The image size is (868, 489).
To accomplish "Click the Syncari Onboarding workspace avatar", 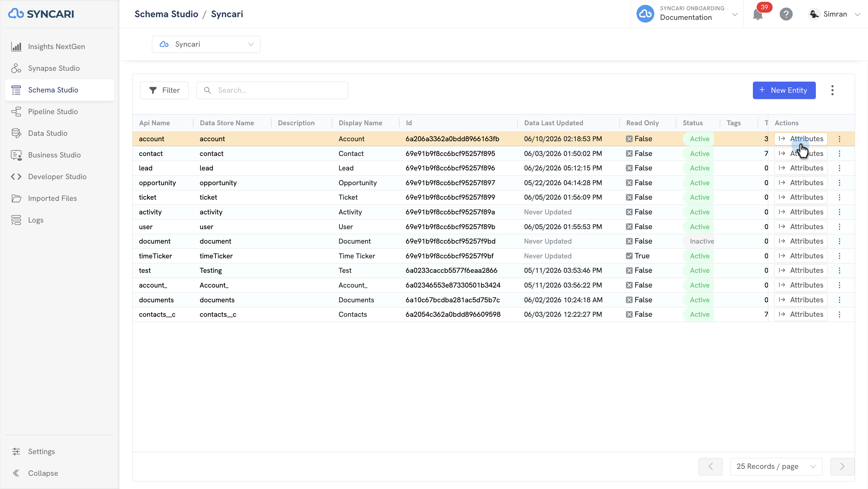I will coord(645,14).
